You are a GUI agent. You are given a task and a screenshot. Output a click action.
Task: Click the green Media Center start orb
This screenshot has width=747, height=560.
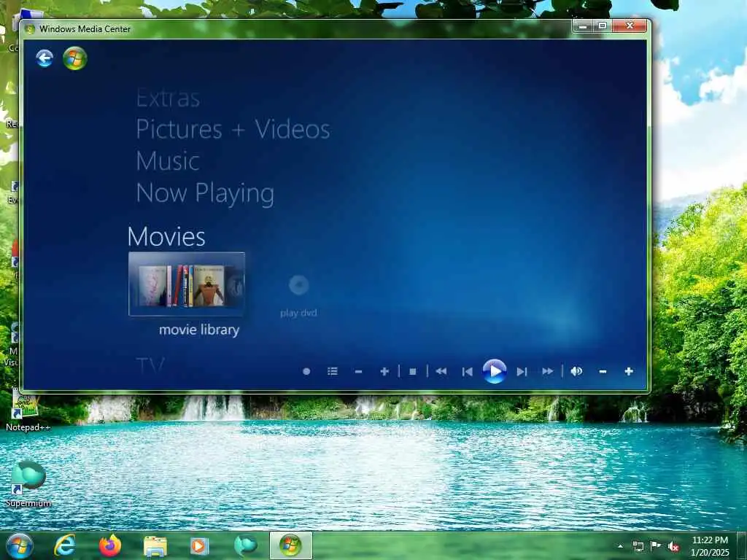point(75,58)
